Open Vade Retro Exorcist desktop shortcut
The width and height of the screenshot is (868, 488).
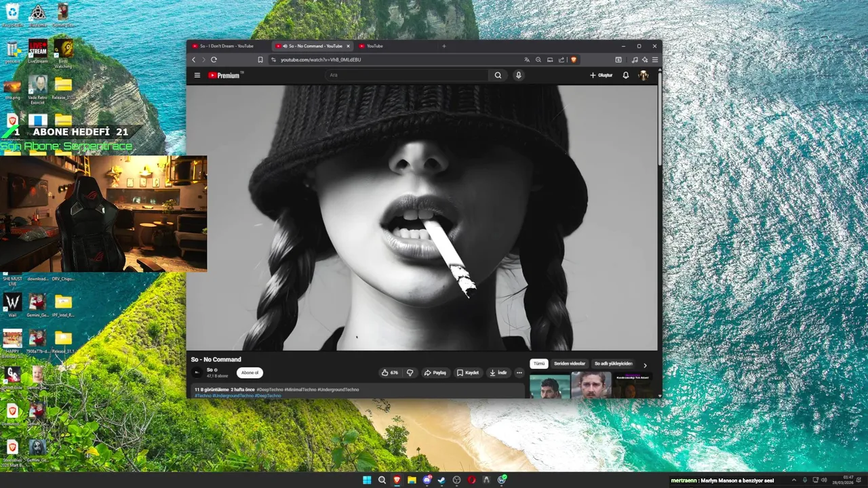[x=38, y=89]
